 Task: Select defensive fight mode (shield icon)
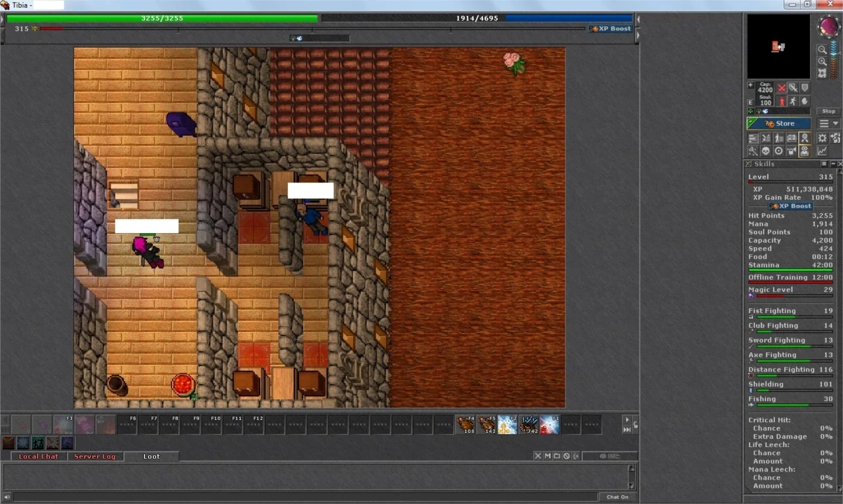click(805, 88)
